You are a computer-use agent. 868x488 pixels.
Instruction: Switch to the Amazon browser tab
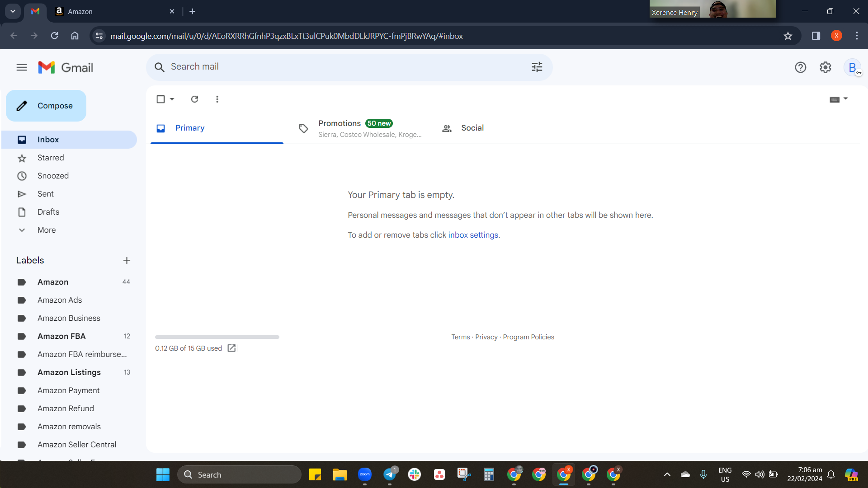(x=115, y=11)
